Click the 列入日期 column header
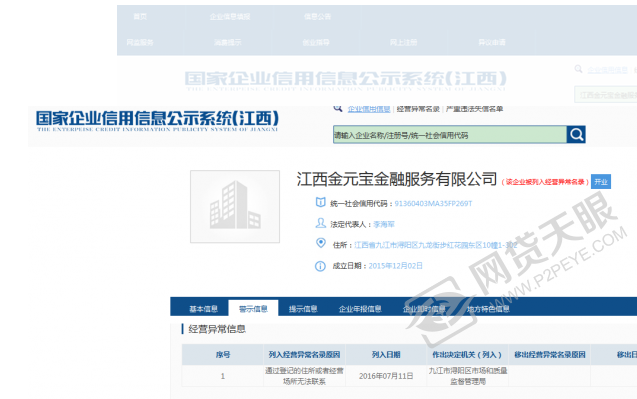The image size is (637, 399). point(386,355)
